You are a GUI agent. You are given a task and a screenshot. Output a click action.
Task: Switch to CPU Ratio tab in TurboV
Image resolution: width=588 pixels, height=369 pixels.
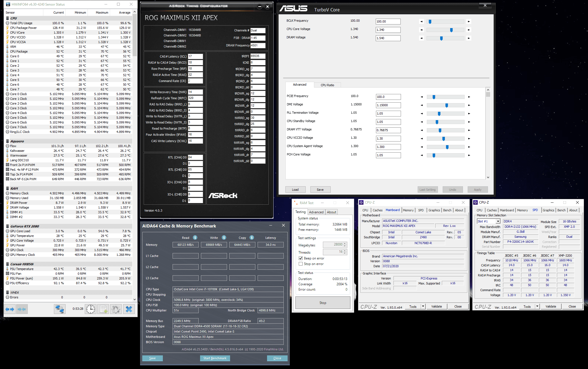click(x=327, y=85)
